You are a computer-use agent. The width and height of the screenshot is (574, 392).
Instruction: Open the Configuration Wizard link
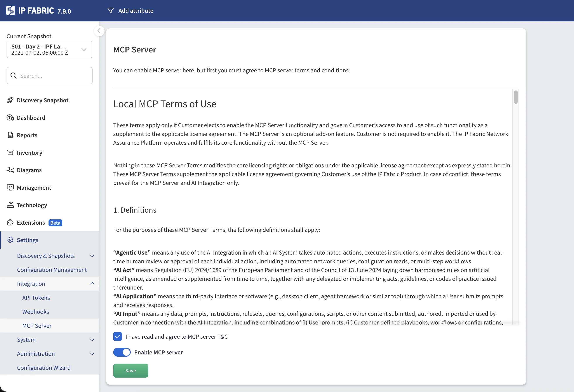click(44, 368)
